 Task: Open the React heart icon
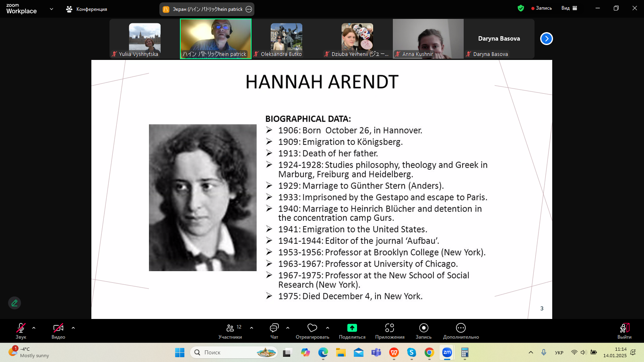(x=312, y=328)
